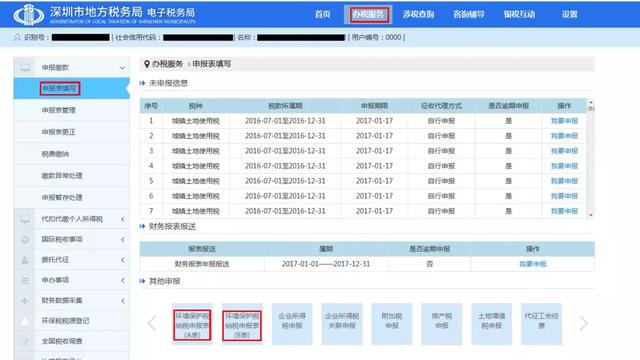Screen dimensions: 640x360
Task: Open the 企业所得税申报 tile
Action: point(292,324)
